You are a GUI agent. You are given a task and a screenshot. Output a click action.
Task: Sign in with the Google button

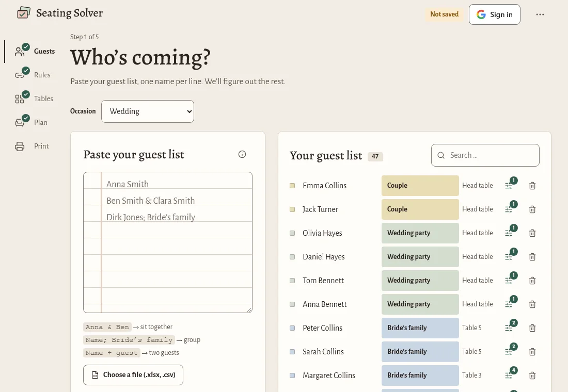(x=495, y=14)
